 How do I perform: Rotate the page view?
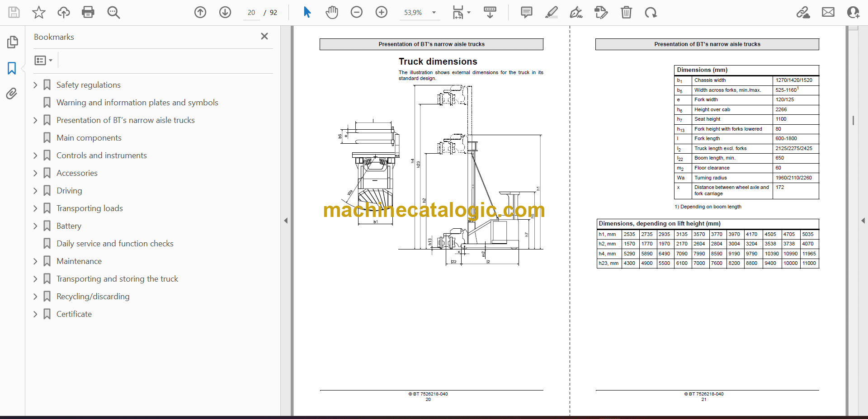click(x=651, y=12)
